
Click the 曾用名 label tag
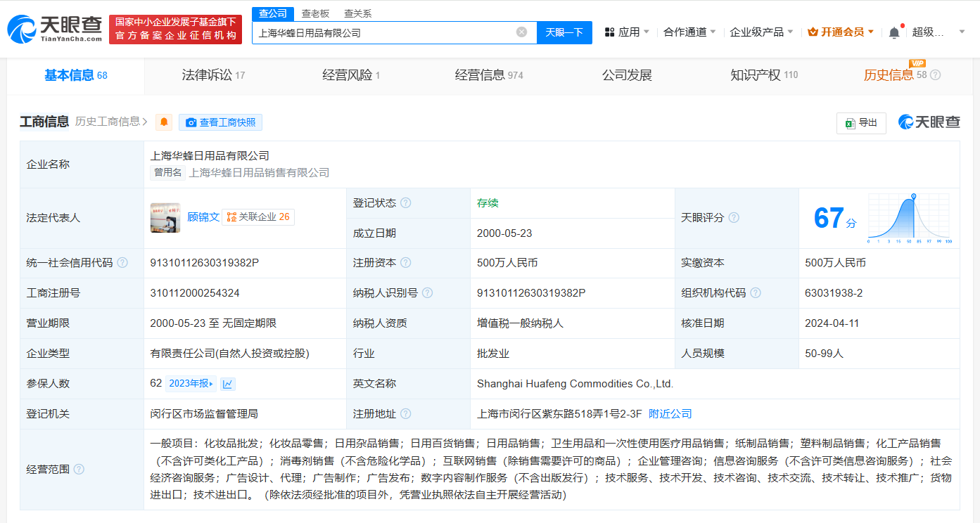168,172
